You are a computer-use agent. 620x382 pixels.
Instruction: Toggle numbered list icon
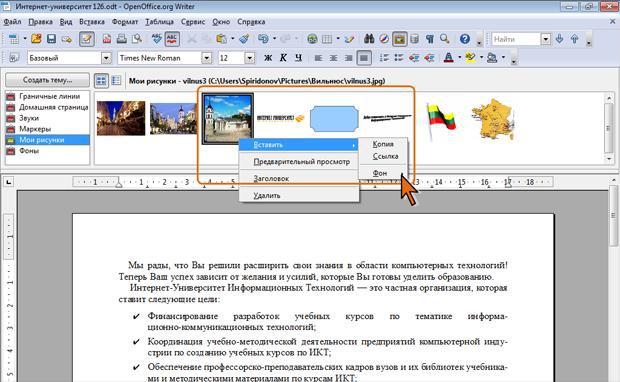click(384, 58)
